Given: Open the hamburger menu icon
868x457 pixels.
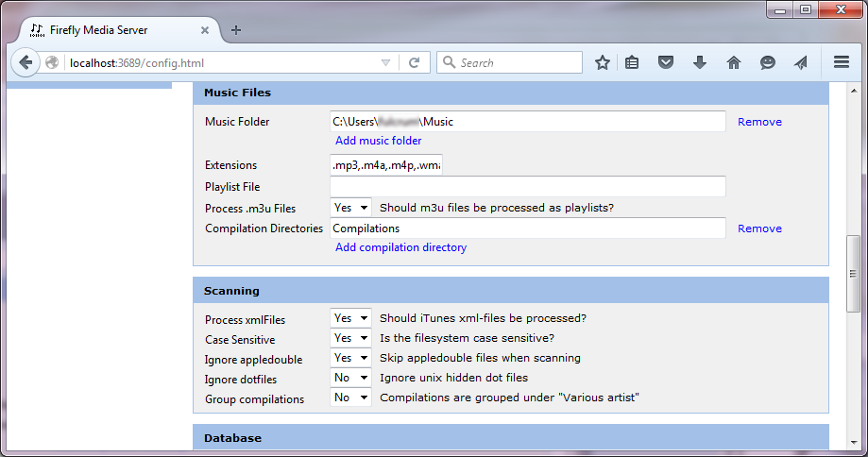Looking at the screenshot, I should coord(842,63).
